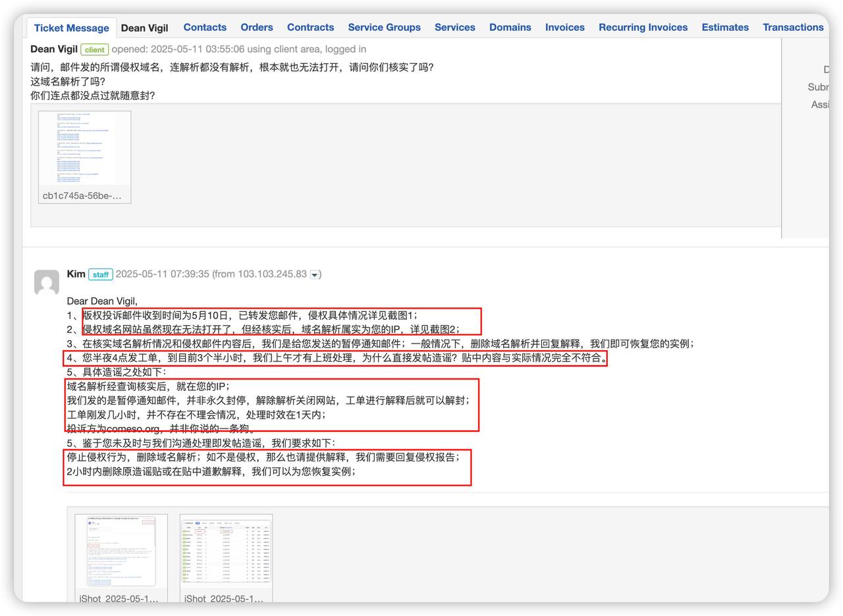Click the Kim author name
The height and width of the screenshot is (616, 843).
[x=76, y=274]
